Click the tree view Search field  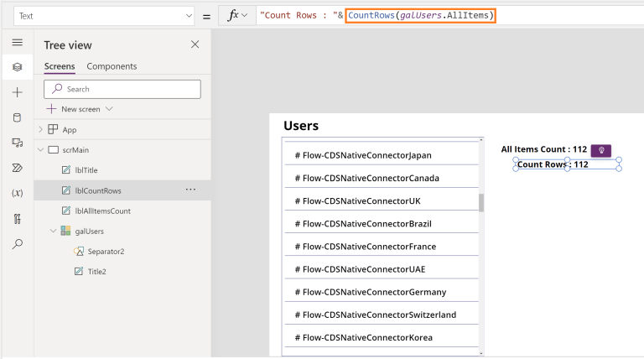(122, 89)
